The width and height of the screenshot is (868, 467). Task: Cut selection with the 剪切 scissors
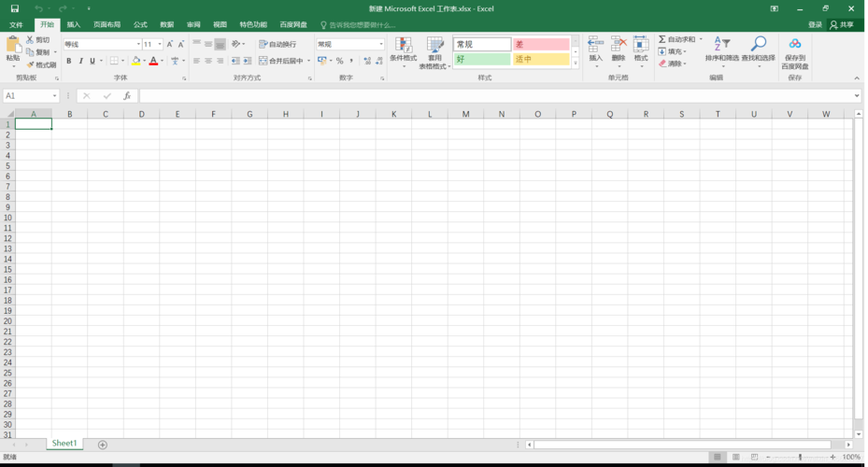38,40
